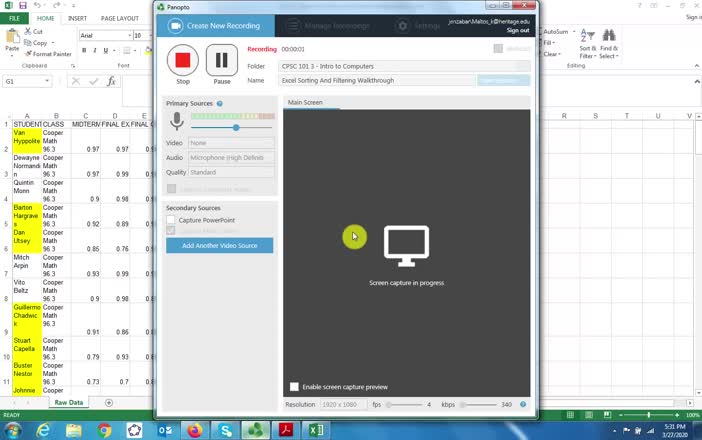702x440 pixels.
Task: Expand the Arial font name dropdown
Action: pos(127,35)
